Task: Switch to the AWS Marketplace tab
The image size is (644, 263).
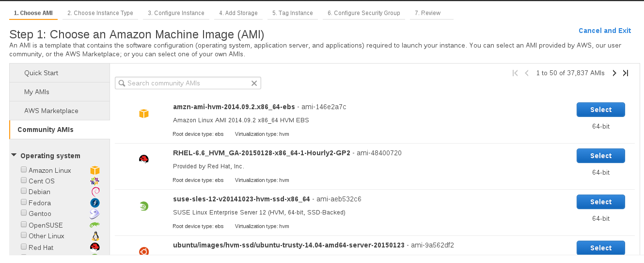Action: [51, 111]
